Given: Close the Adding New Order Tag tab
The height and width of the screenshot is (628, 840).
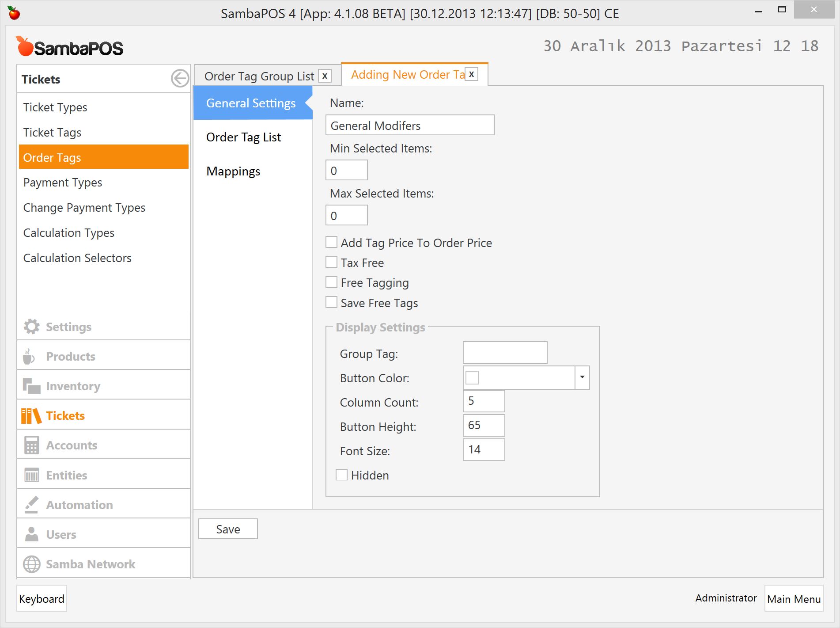Looking at the screenshot, I should click(x=472, y=74).
